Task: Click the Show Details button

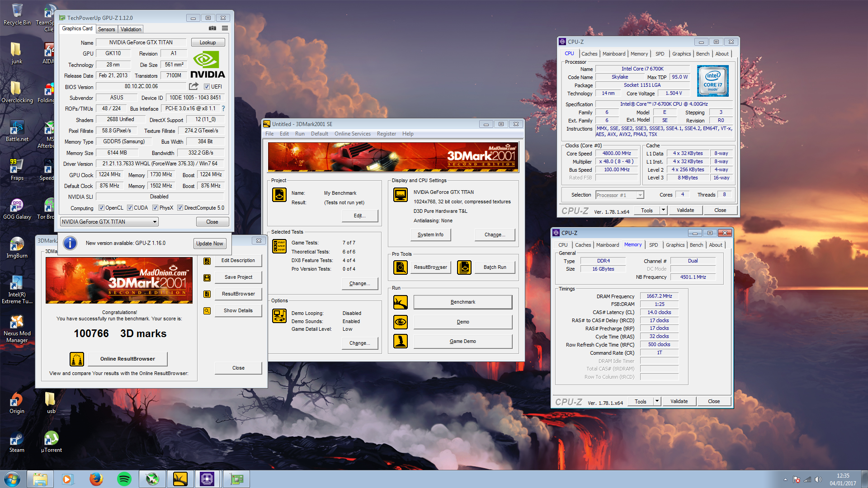Action: pyautogui.click(x=238, y=311)
